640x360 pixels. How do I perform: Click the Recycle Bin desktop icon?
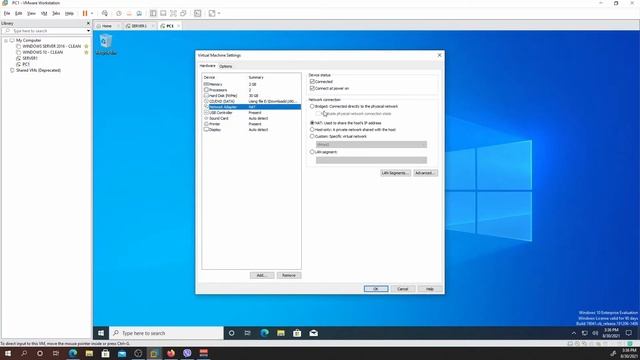106,44
